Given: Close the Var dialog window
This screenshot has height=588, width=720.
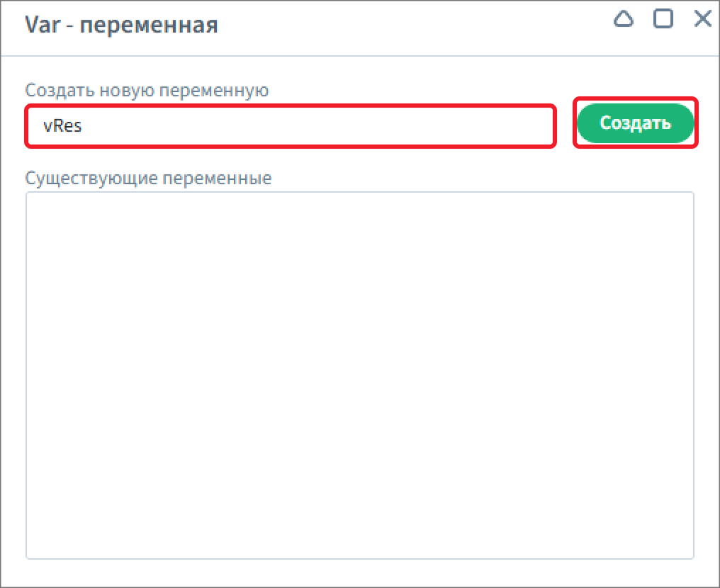Looking at the screenshot, I should point(702,19).
